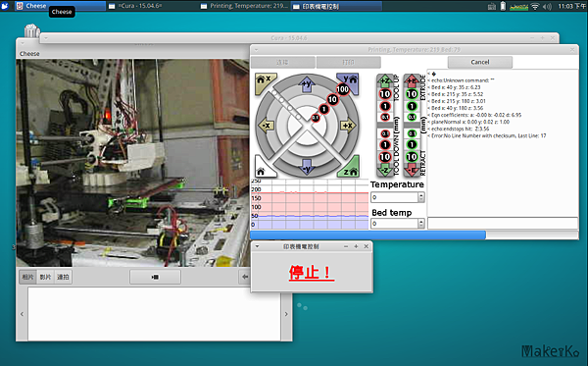588x366 pixels.
Task: Switch to 印表機電控制 taskbar item
Action: coord(337,6)
